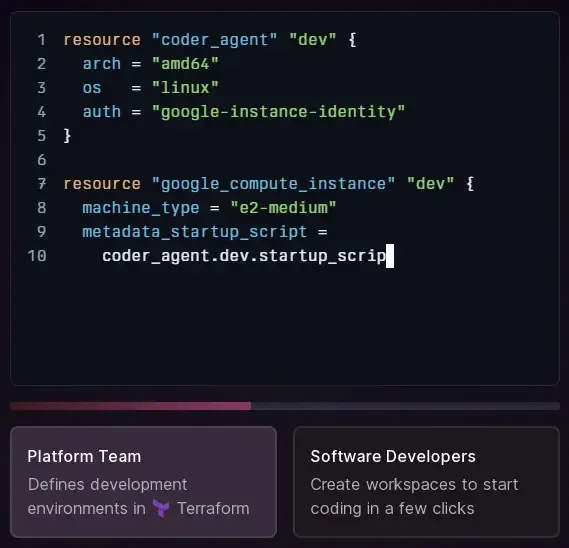Click the "e2-medium" machine type value
Image resolution: width=569 pixels, height=548 pixels.
click(x=283, y=208)
